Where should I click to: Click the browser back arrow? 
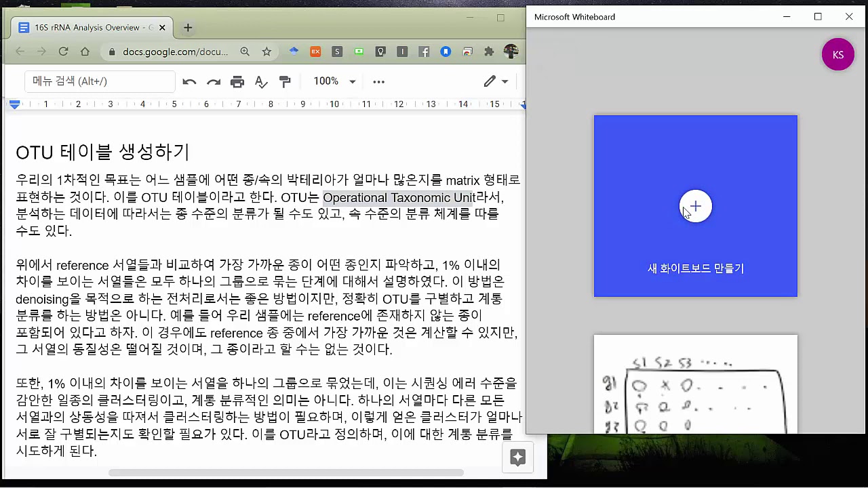click(20, 52)
